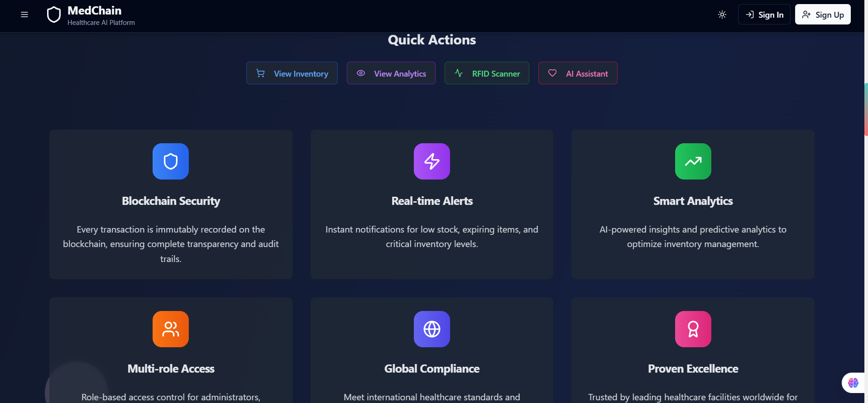Select the Real-time Alerts heading
868x403 pixels.
(x=432, y=201)
